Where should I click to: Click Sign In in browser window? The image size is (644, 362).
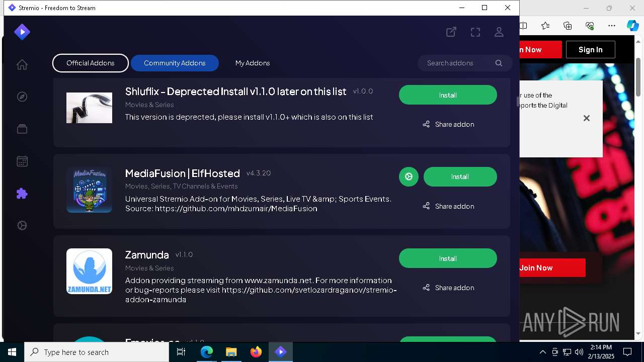590,49
